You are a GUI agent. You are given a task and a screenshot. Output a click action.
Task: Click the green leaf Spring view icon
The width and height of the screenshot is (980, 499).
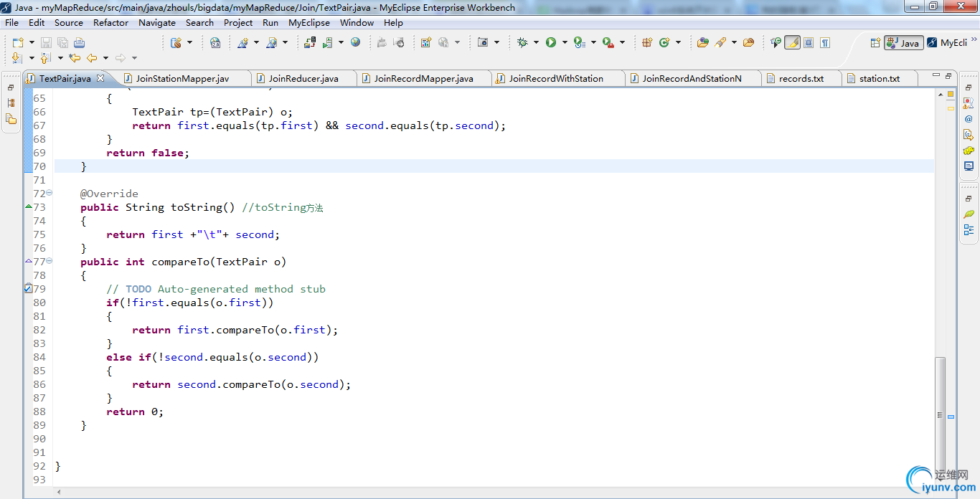pyautogui.click(x=969, y=214)
